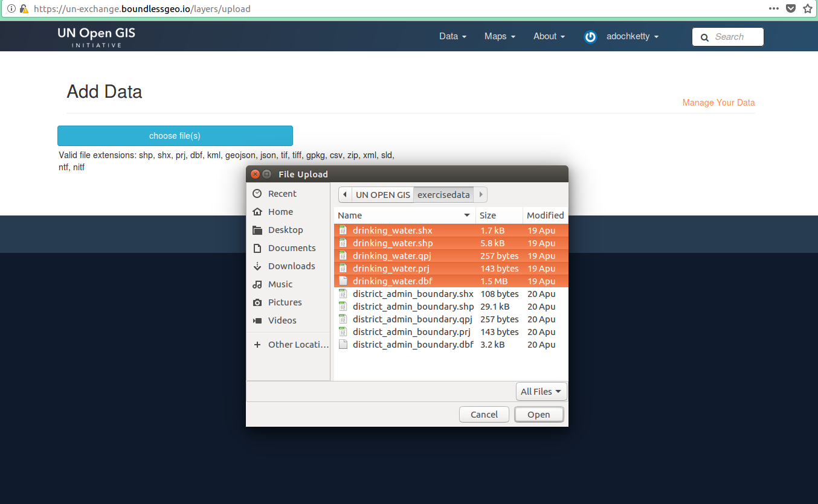Open the Data menu
The width and height of the screenshot is (818, 504).
point(452,36)
